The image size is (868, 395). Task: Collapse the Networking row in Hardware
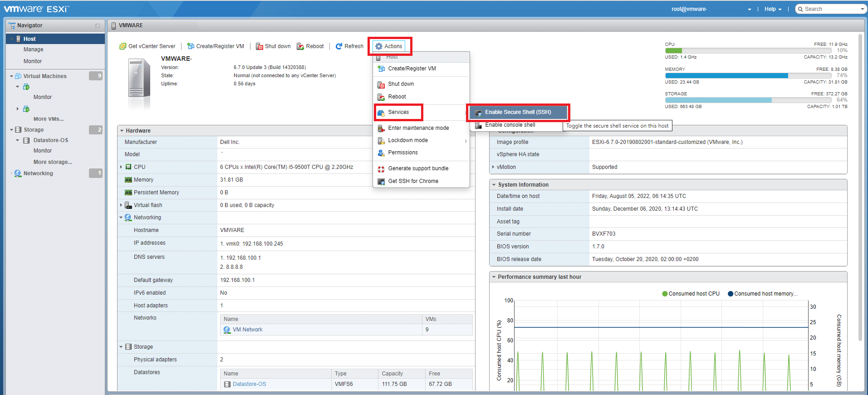coord(121,217)
